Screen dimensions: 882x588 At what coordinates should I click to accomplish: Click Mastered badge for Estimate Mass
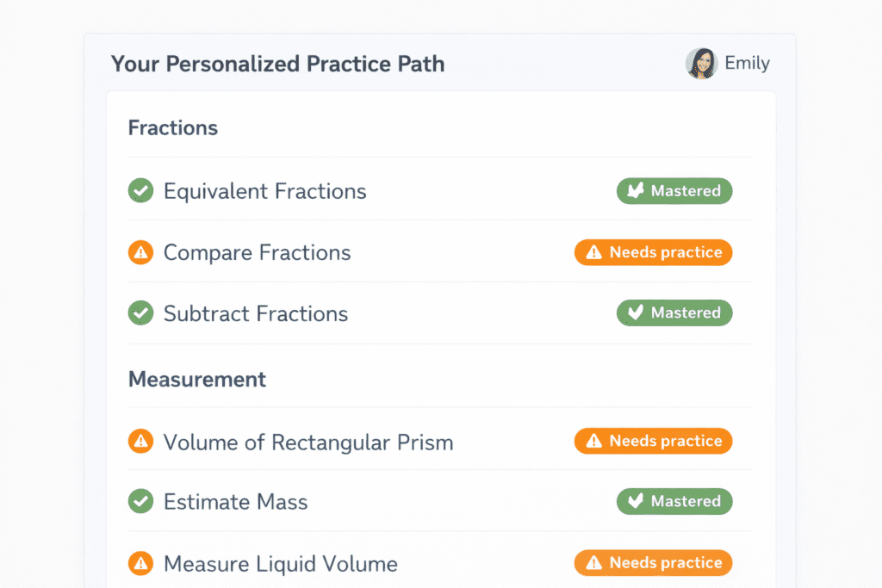(674, 501)
